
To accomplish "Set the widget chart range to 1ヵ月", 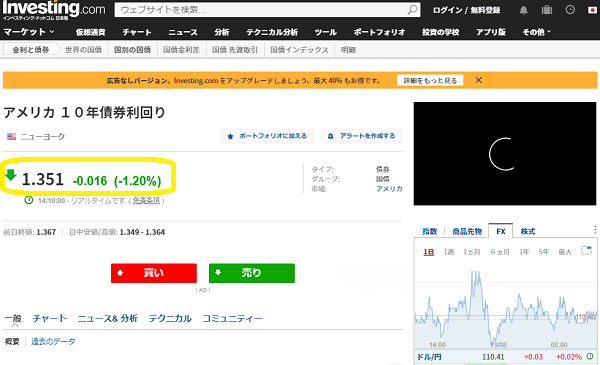I will click(x=471, y=252).
